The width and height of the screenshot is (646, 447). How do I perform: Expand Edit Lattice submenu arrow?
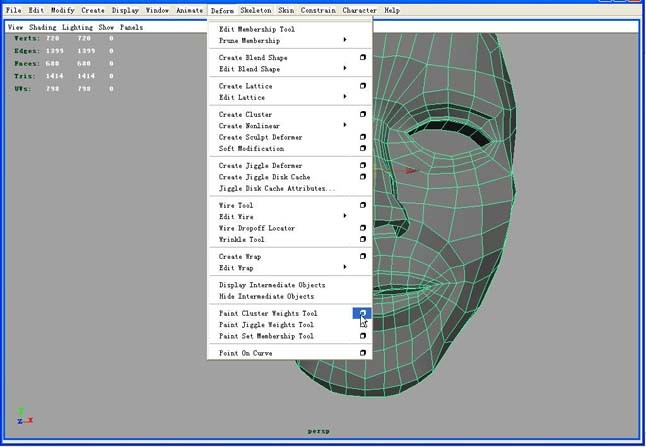(345, 97)
